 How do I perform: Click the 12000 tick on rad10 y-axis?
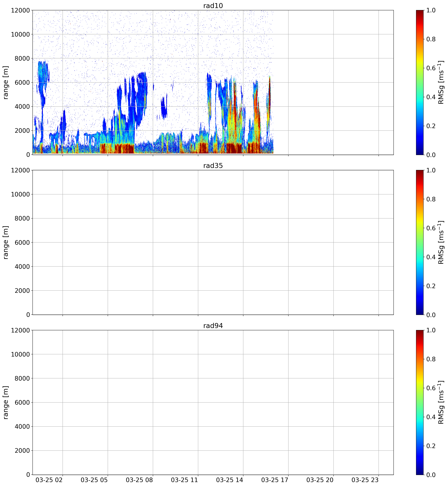pyautogui.click(x=20, y=10)
